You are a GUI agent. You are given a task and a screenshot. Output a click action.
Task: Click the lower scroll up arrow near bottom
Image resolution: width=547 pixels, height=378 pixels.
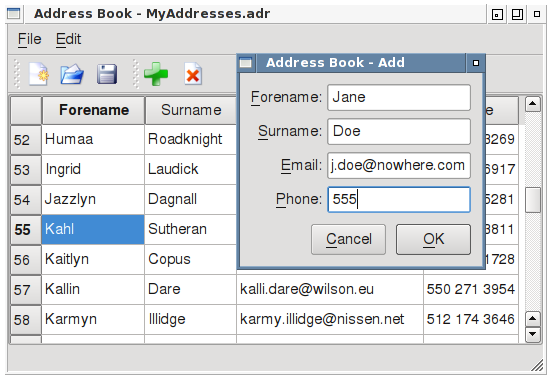(x=533, y=319)
